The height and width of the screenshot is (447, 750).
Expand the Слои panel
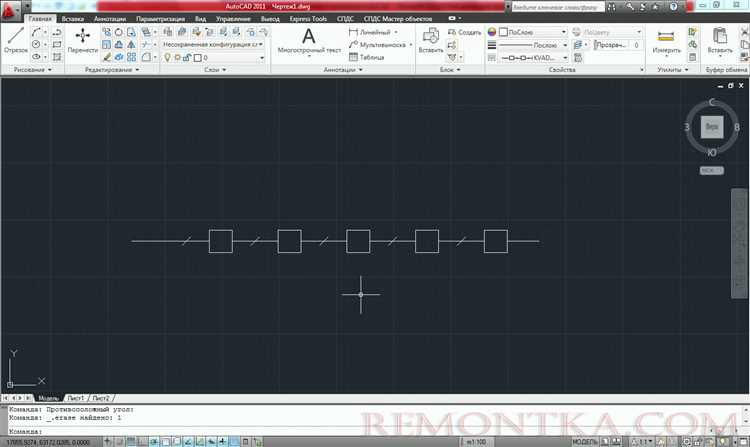pyautogui.click(x=215, y=70)
